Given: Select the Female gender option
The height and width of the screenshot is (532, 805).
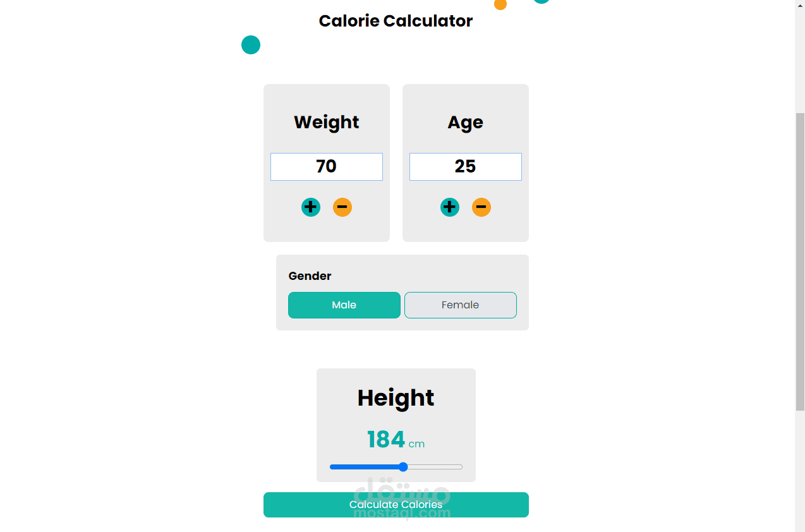Looking at the screenshot, I should pyautogui.click(x=461, y=305).
